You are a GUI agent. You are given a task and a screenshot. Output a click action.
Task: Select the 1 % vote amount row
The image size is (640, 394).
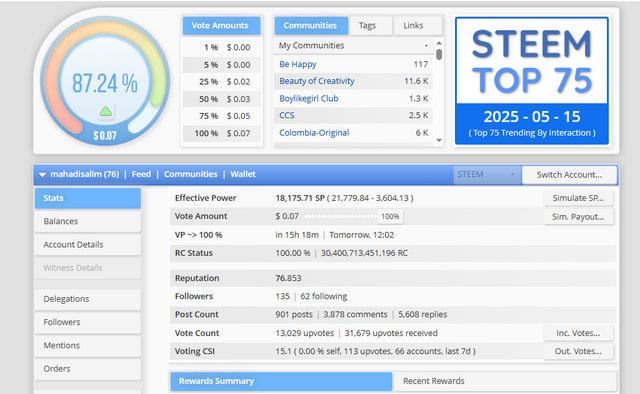221,47
